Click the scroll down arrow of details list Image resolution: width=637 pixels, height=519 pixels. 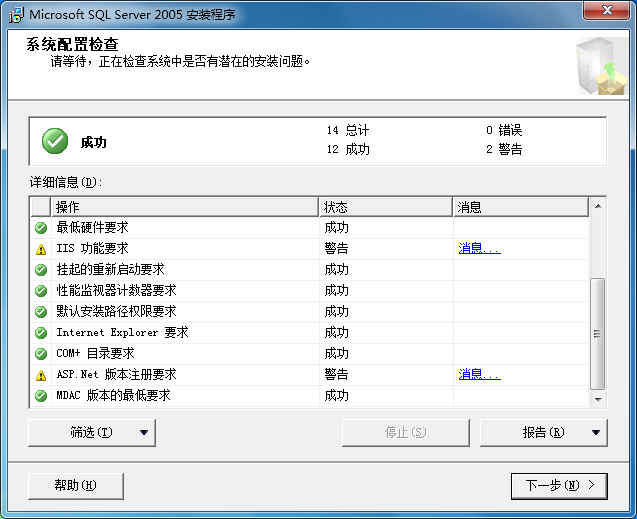(x=598, y=400)
